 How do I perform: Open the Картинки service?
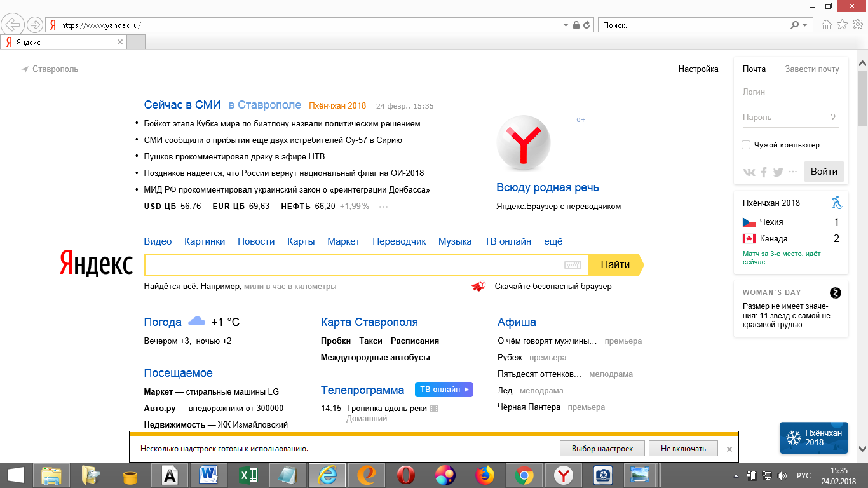[205, 241]
